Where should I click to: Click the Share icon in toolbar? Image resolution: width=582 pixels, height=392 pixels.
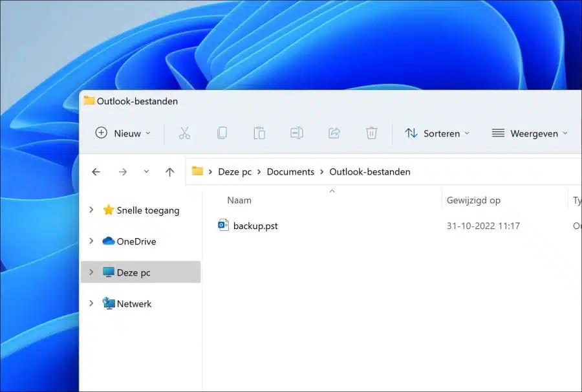(x=334, y=133)
